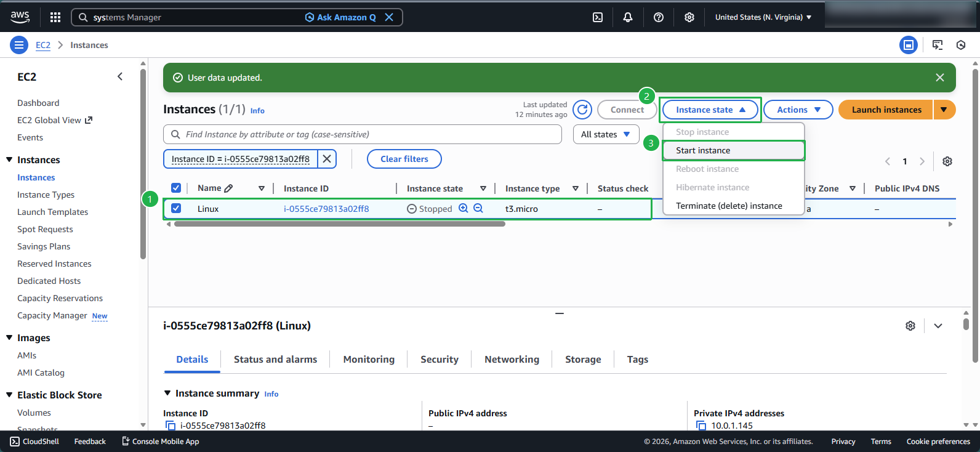980x452 pixels.
Task: Remove the Instance ID filter chip
Action: coord(327,159)
